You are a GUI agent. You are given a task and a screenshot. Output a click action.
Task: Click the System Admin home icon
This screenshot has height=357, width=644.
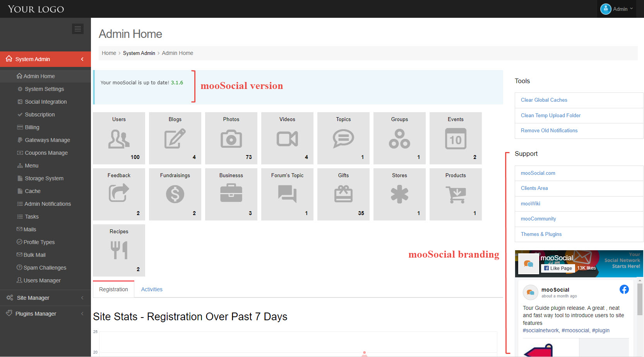(9, 59)
